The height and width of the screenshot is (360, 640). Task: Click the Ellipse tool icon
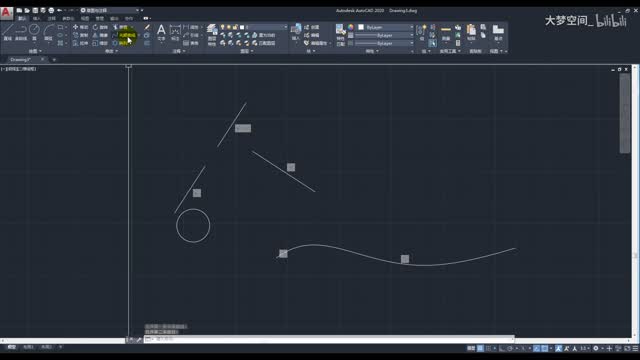coord(60,35)
